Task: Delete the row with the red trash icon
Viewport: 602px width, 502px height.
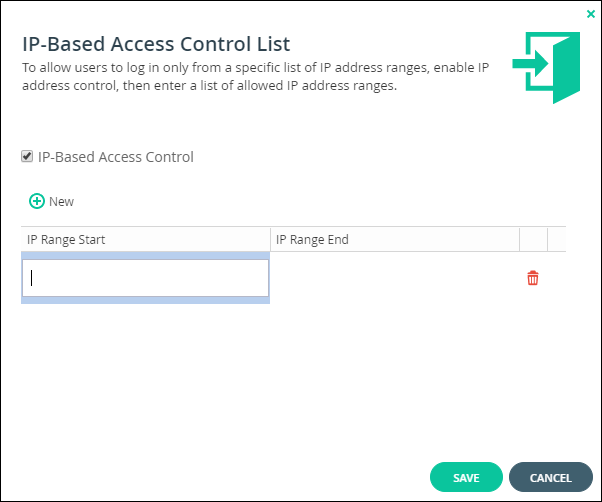Action: pyautogui.click(x=533, y=278)
